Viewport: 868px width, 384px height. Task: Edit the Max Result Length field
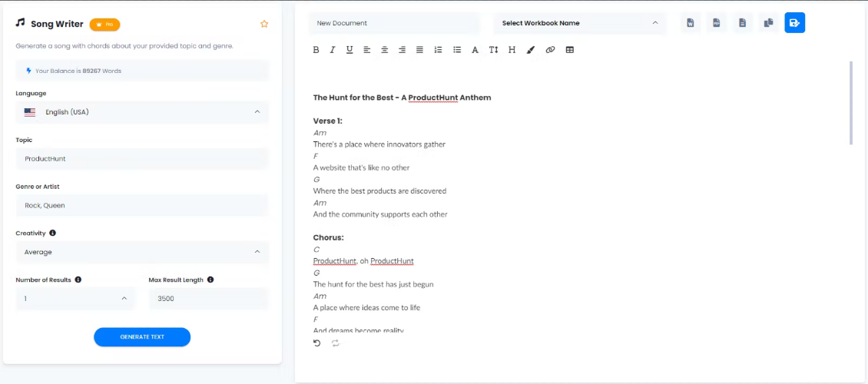pos(209,298)
